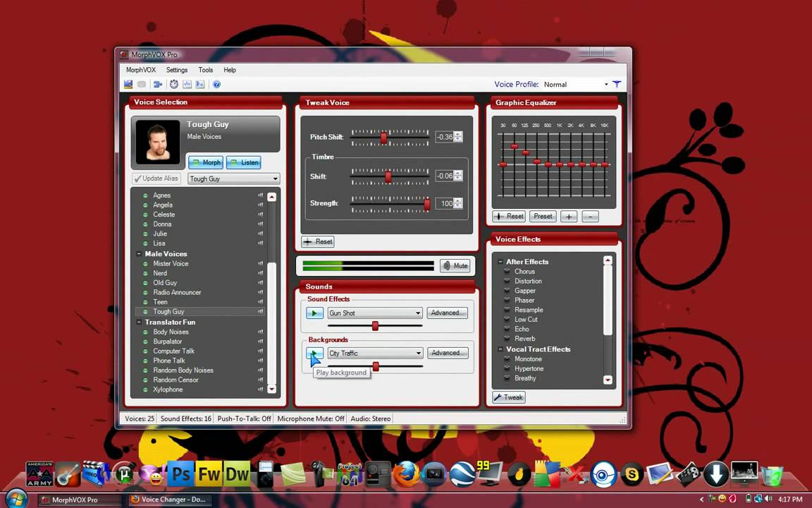Click the white download arrow dock icon
This screenshot has height=508, width=812.
(x=716, y=474)
